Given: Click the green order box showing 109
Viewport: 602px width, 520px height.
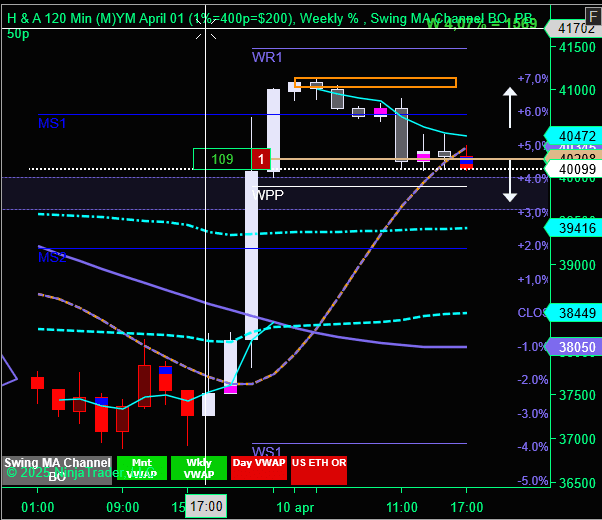Looking at the screenshot, I should click(222, 159).
